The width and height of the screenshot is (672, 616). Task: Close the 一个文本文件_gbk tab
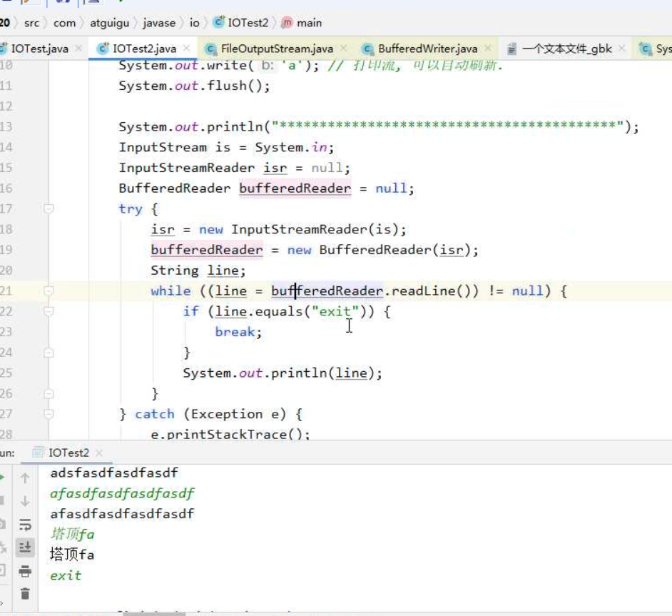coord(622,49)
